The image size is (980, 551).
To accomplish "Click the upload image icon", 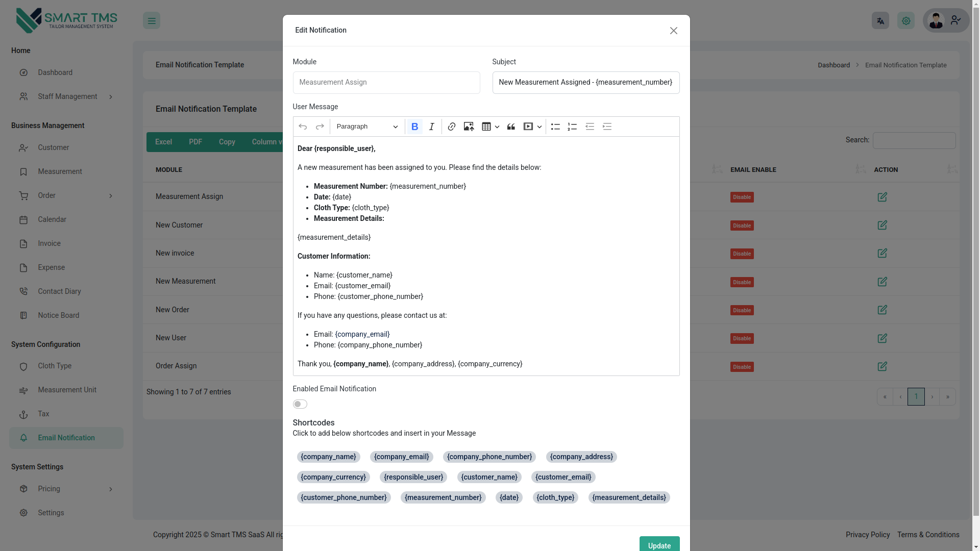I will click(x=469, y=127).
